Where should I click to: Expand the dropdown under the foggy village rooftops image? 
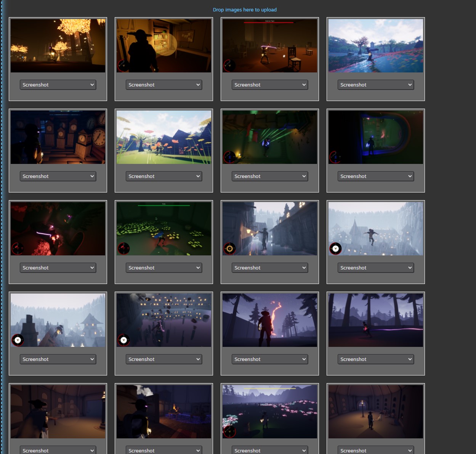(58, 359)
